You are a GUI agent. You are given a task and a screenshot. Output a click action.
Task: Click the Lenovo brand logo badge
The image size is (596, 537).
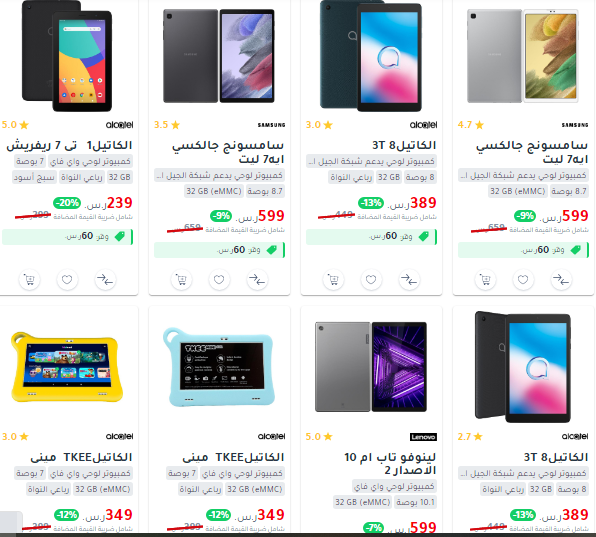pyautogui.click(x=423, y=437)
